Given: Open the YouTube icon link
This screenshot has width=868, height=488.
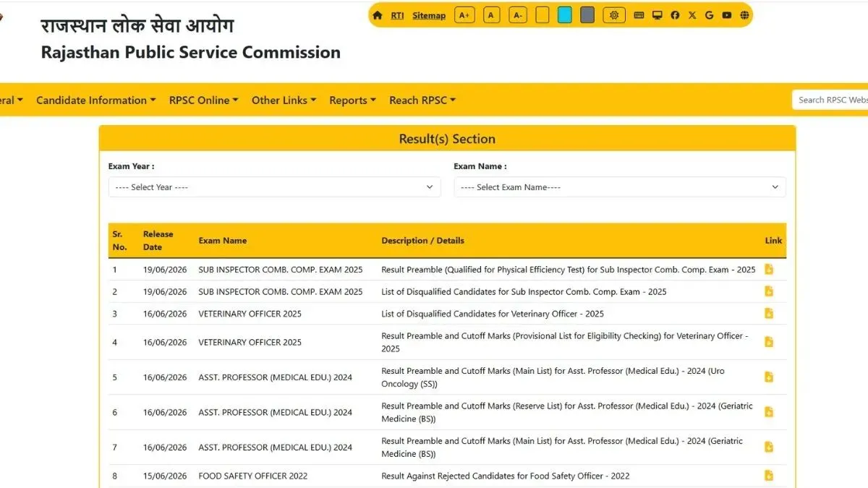Looking at the screenshot, I should point(726,15).
